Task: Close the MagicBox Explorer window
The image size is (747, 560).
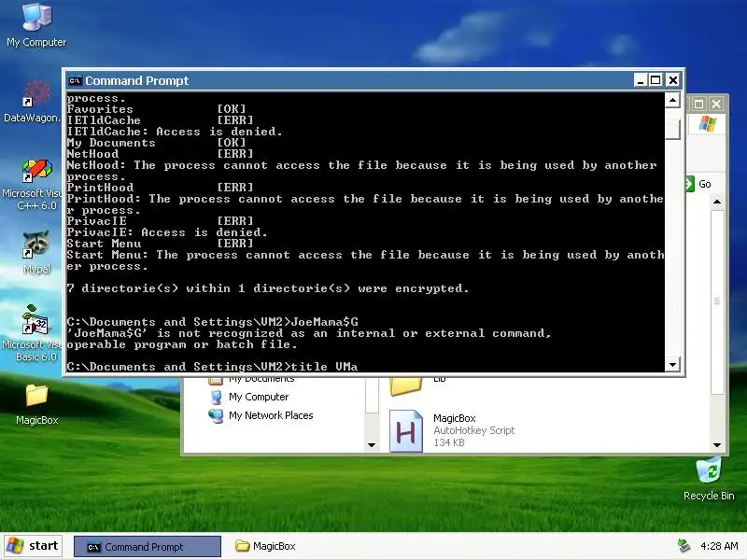Action: tap(716, 104)
